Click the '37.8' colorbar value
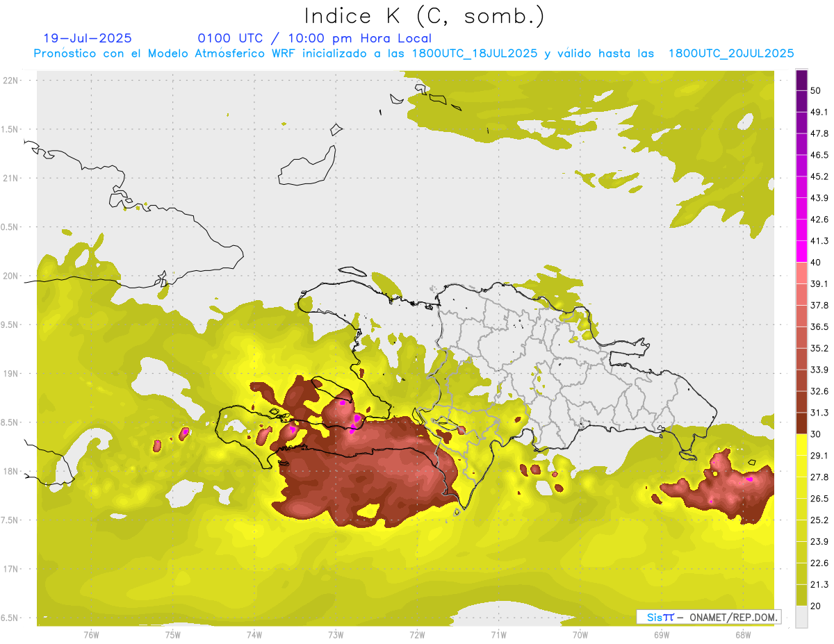Image resolution: width=834 pixels, height=644 pixels. point(819,306)
